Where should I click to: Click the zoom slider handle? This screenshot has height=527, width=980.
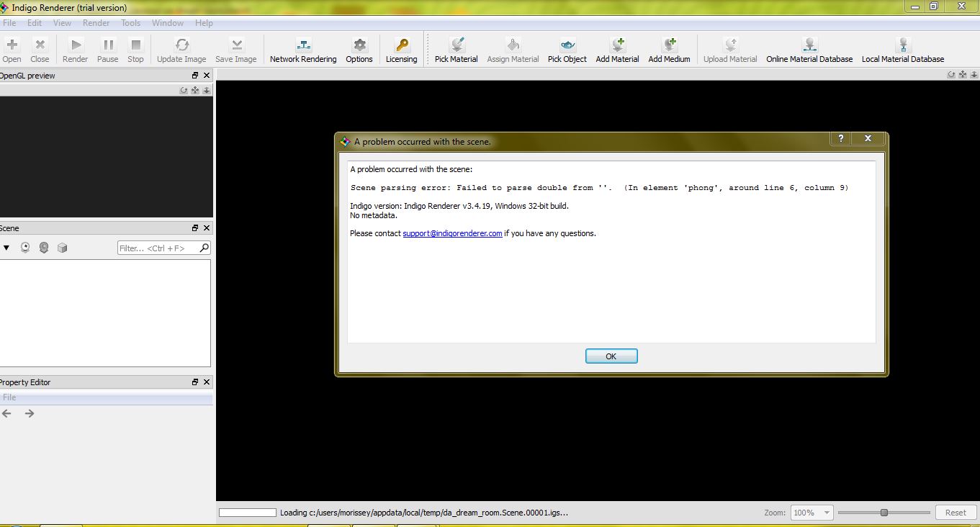click(884, 513)
